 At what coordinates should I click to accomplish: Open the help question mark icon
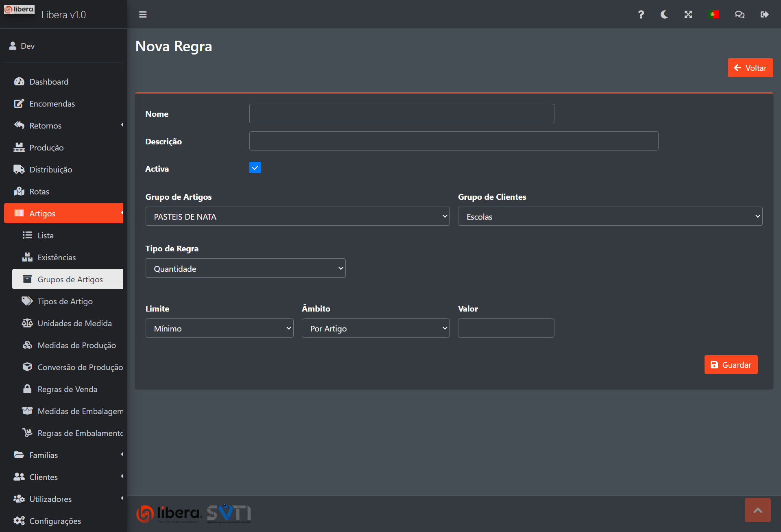pos(641,15)
